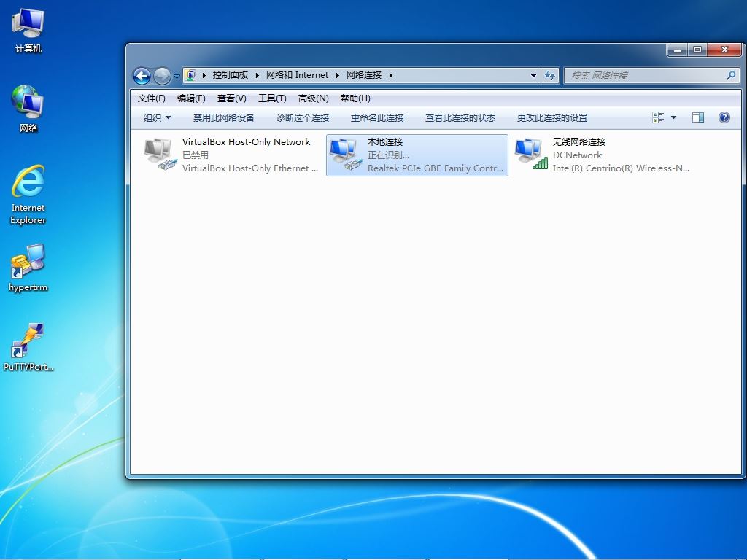747x560 pixels.
Task: Click '正在识别...' status text
Action: click(x=388, y=155)
